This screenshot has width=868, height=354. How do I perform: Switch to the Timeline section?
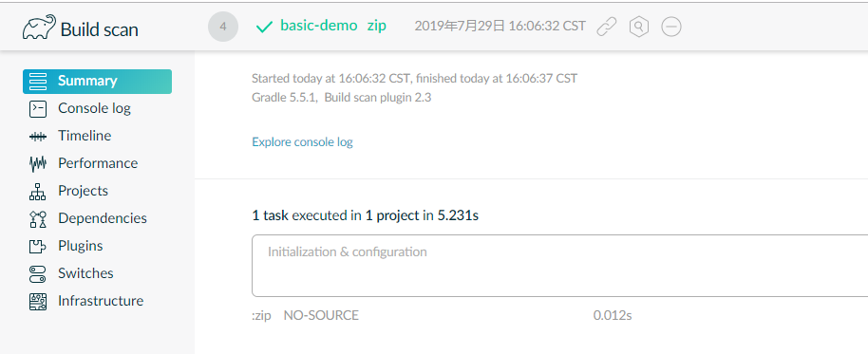point(85,136)
